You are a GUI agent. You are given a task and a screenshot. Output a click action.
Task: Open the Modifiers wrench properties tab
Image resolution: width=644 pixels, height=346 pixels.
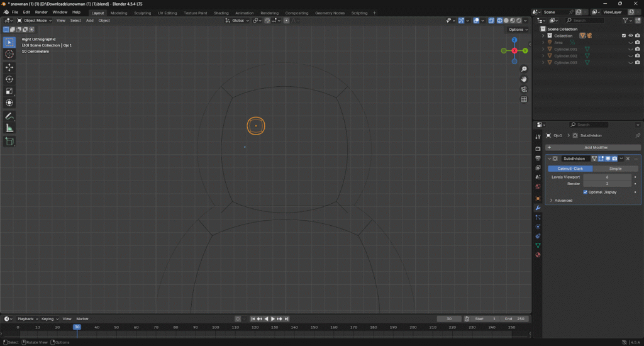[x=538, y=208]
